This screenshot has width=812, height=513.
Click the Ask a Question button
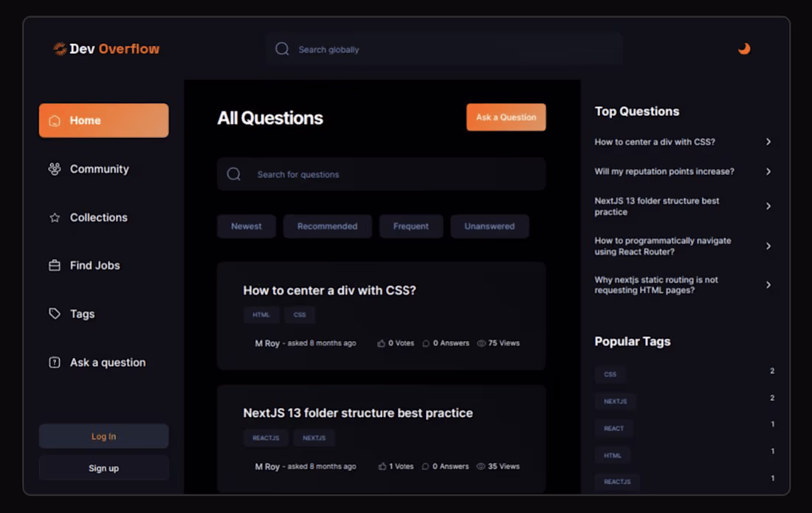[x=506, y=117]
